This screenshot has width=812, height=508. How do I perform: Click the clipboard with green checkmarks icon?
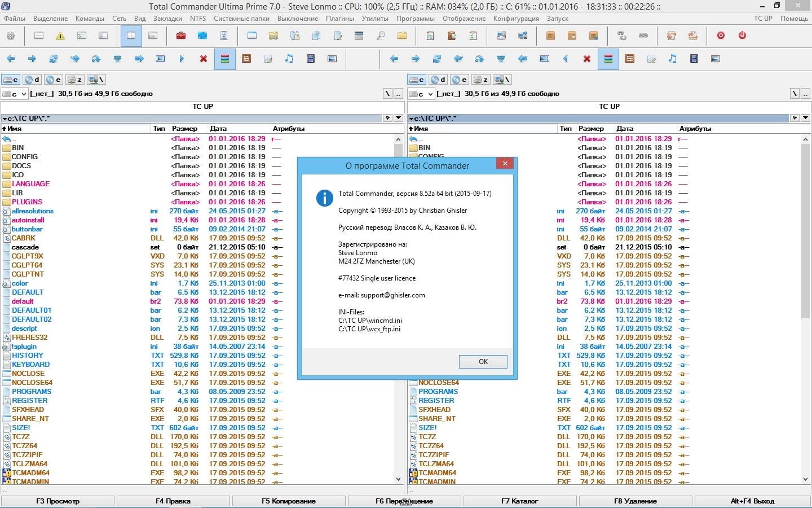473,36
